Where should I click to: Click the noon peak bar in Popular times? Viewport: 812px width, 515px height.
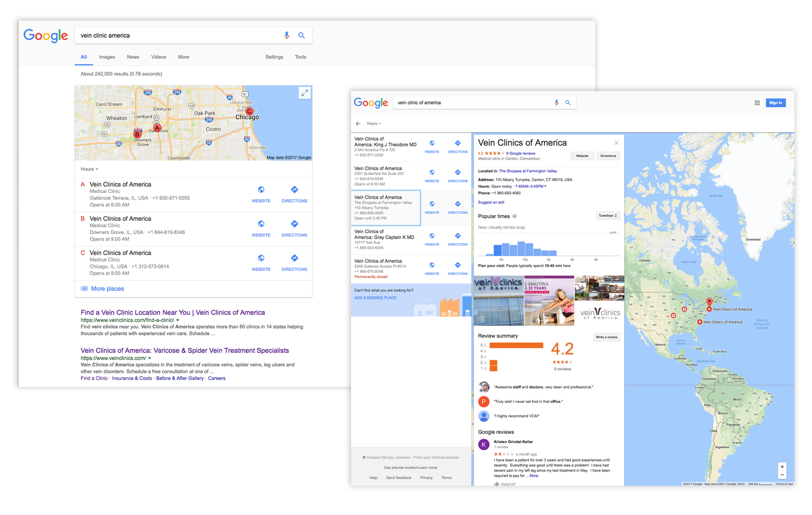[521, 249]
